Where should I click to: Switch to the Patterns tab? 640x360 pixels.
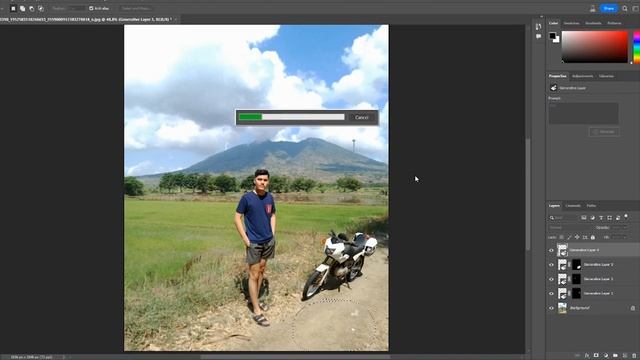(614, 23)
